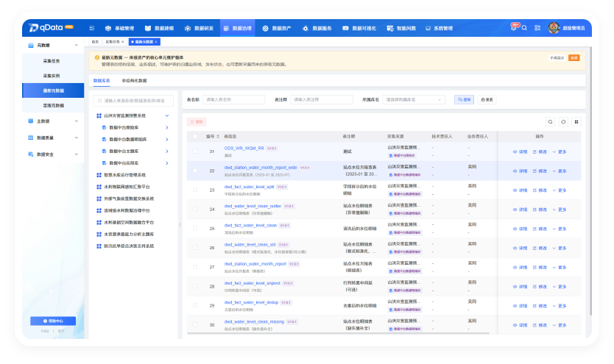This screenshot has width=614, height=364.
Task: Open the top-bar search magnifier
Action: [524, 28]
